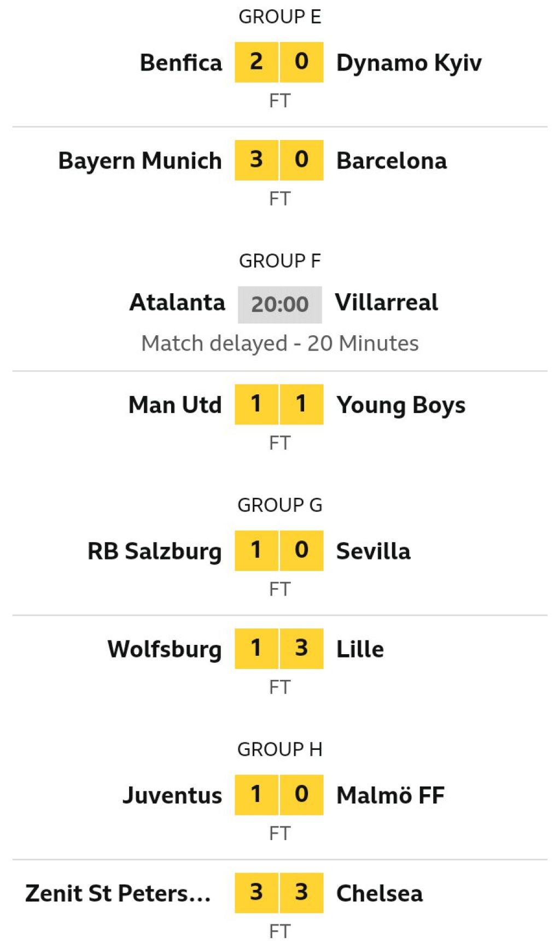Select the truncated Zenit St Petersburg name

point(118,893)
